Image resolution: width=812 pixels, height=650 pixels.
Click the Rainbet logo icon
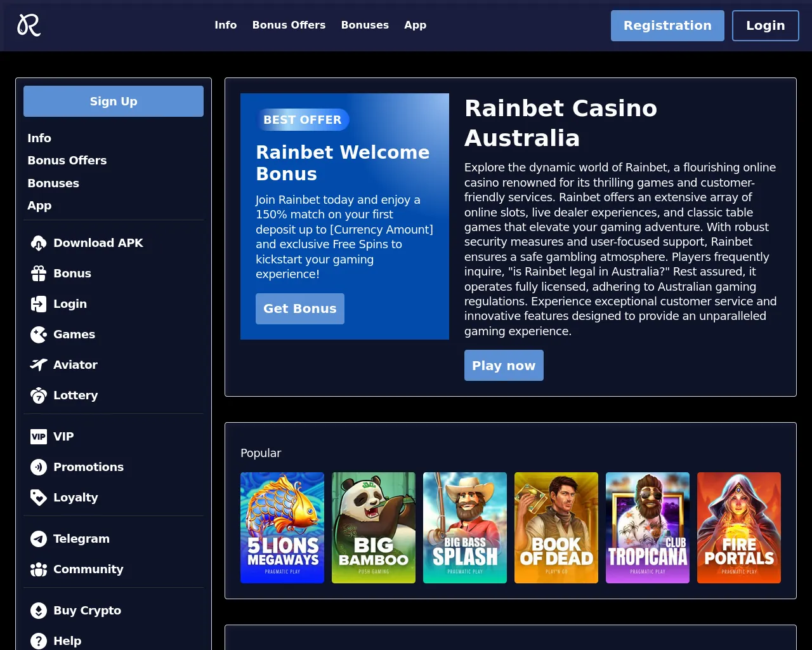pos(29,25)
